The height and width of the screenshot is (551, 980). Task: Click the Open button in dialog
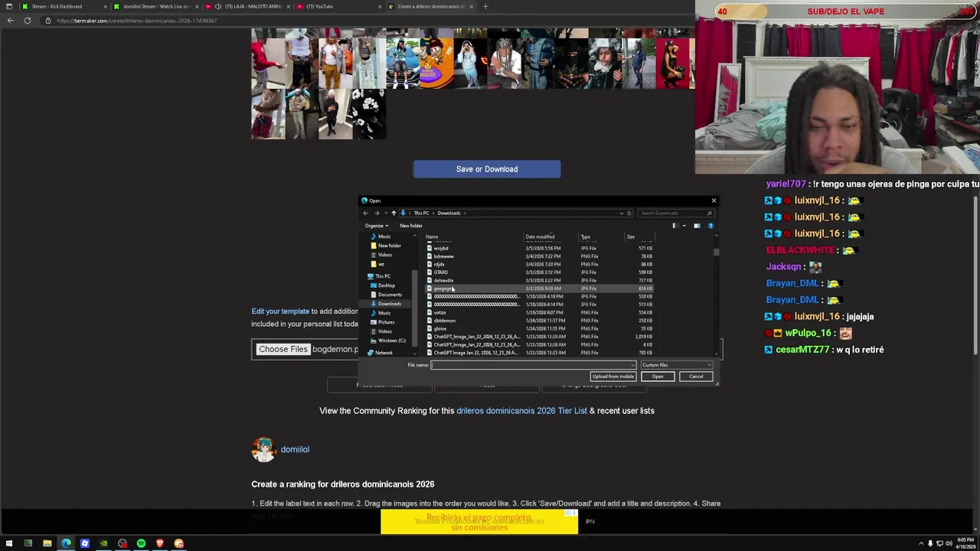658,377
